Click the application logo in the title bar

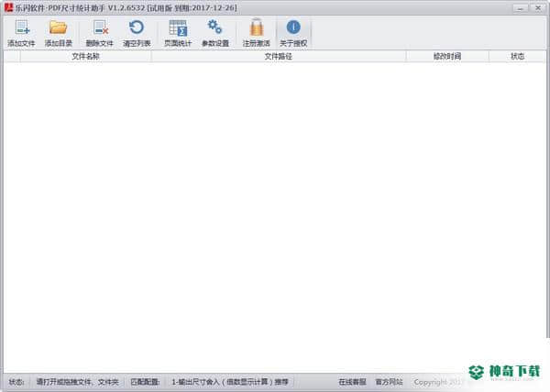tap(8, 7)
